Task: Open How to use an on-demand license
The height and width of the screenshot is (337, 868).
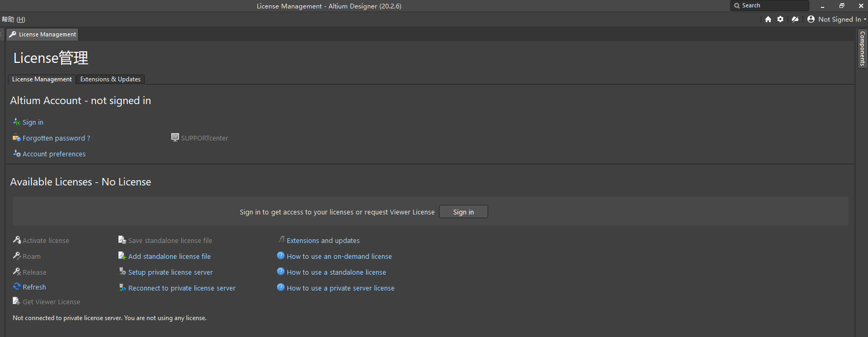Action: pyautogui.click(x=339, y=256)
